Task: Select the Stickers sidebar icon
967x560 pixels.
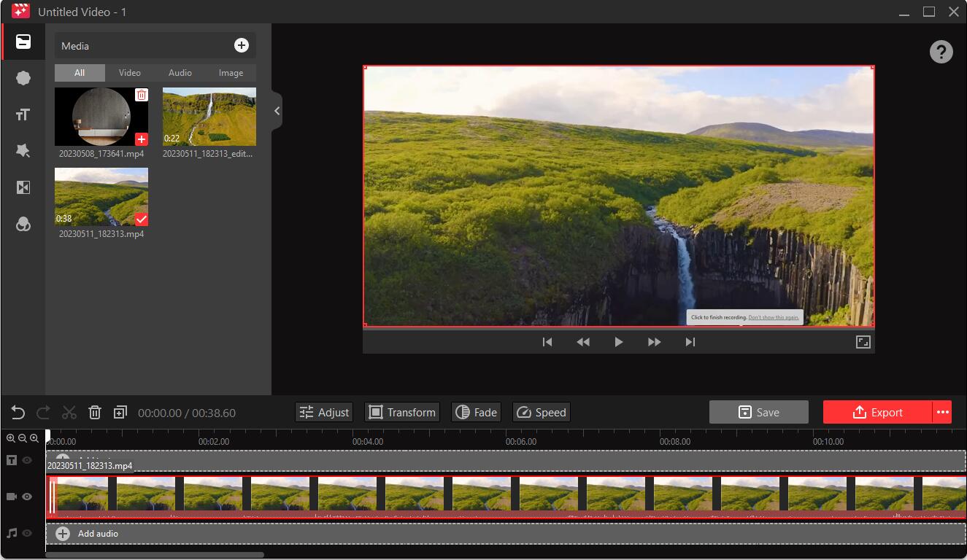Action: 23,77
